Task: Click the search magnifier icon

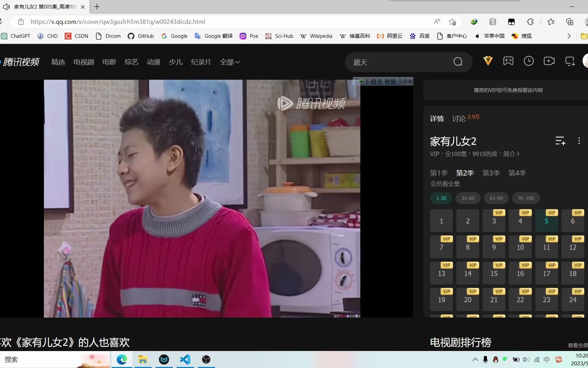Action: tap(458, 62)
